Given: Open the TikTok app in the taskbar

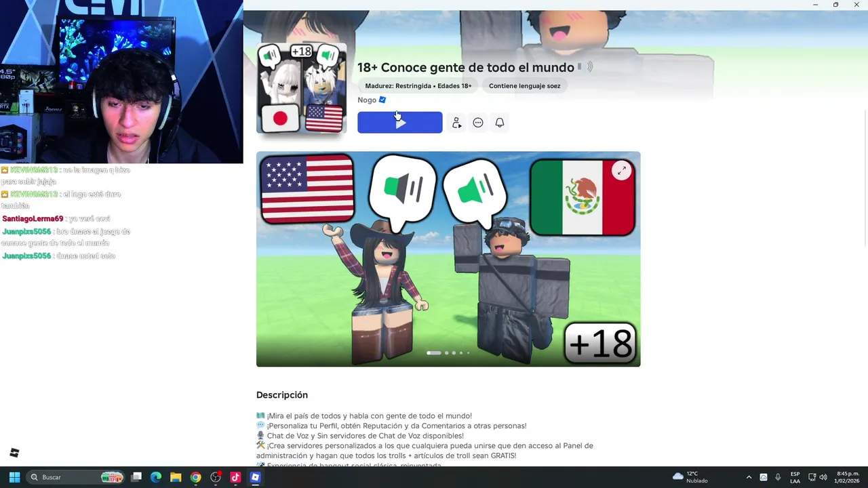Looking at the screenshot, I should pos(235,477).
